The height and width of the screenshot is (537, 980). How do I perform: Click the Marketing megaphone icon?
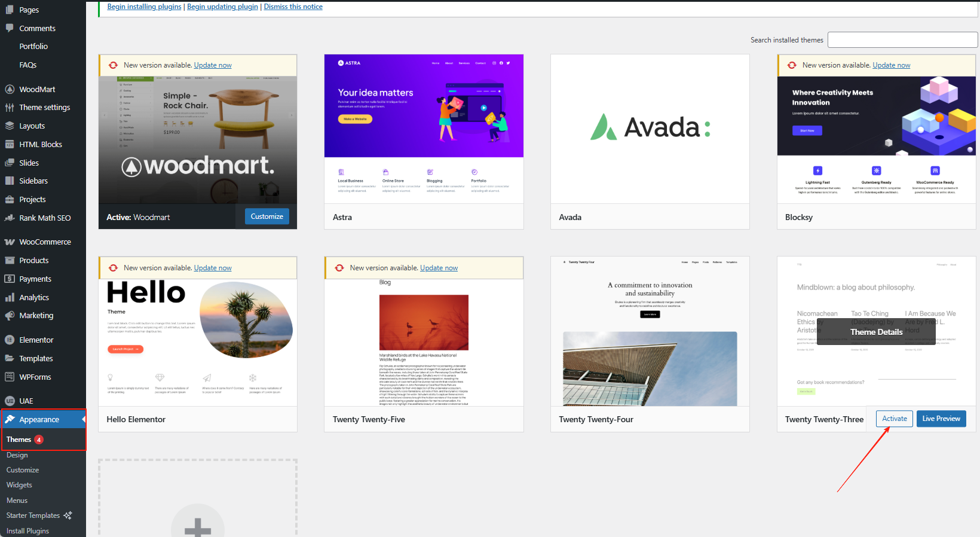pos(10,316)
